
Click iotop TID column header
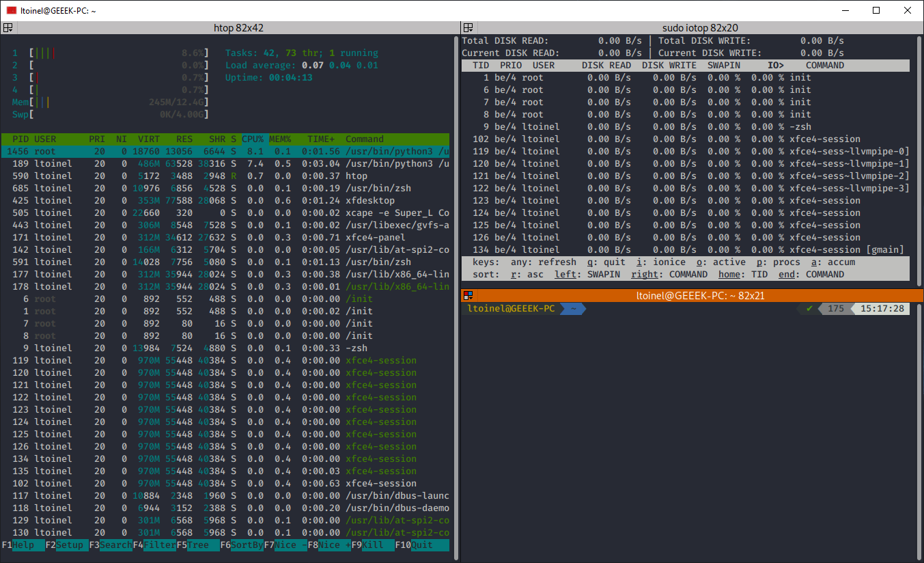tap(481, 65)
